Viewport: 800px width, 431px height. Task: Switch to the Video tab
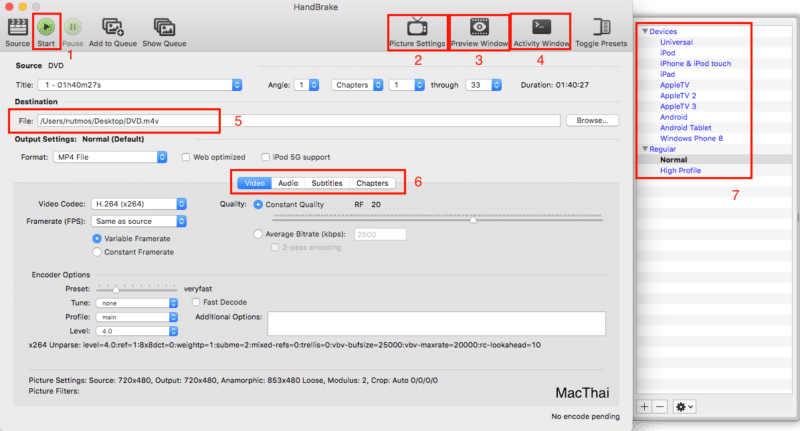tap(255, 183)
